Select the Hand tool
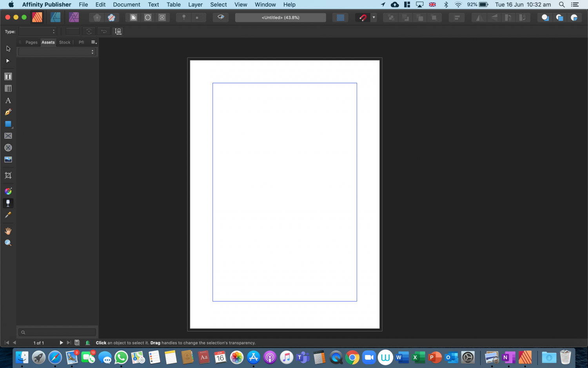The width and height of the screenshot is (588, 368). tap(8, 231)
